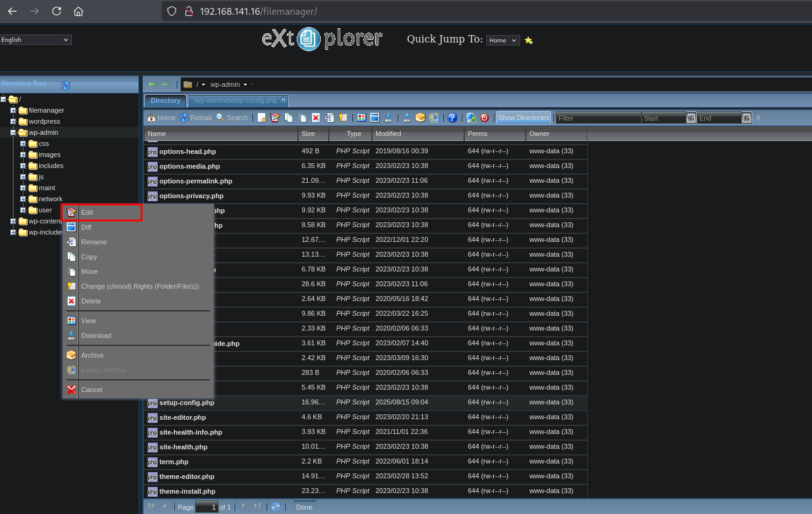Choose Rename from the context menu
Screen dimensions: 812x514
[x=94, y=242]
